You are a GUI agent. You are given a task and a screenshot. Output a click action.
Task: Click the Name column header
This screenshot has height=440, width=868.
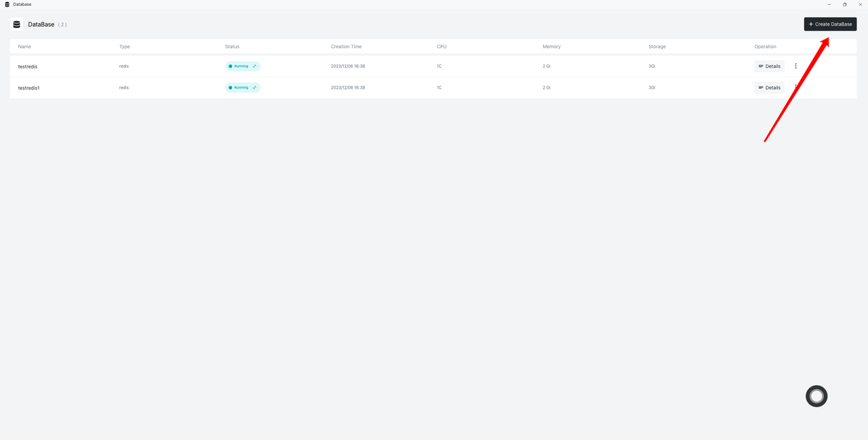[24, 47]
